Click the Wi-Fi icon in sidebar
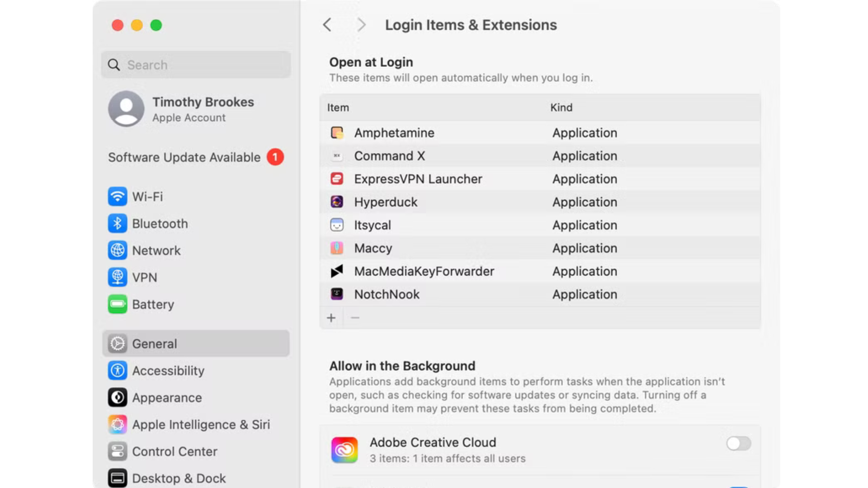This screenshot has height=488, width=868. point(118,197)
